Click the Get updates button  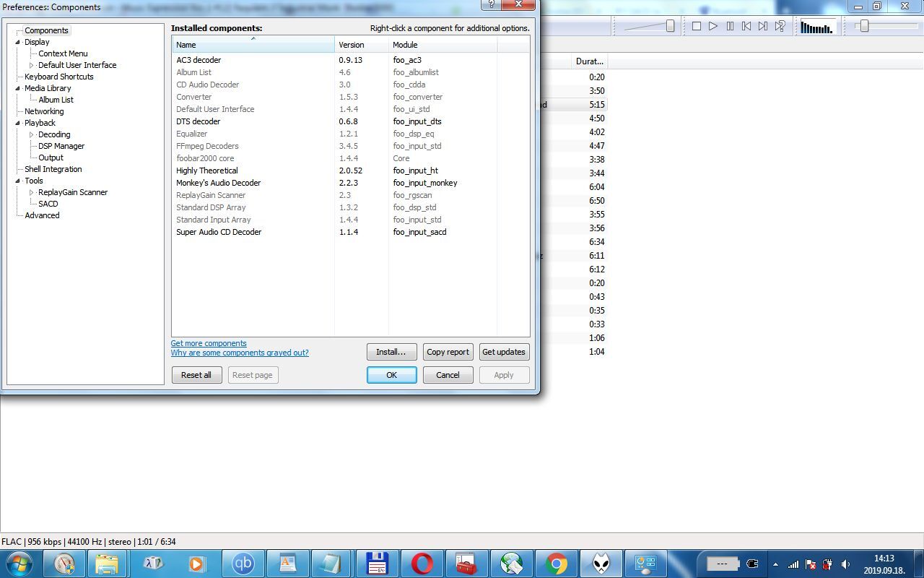pyautogui.click(x=504, y=352)
